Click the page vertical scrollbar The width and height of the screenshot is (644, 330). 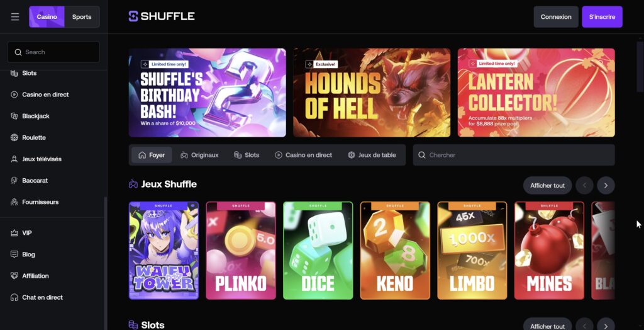(640, 67)
